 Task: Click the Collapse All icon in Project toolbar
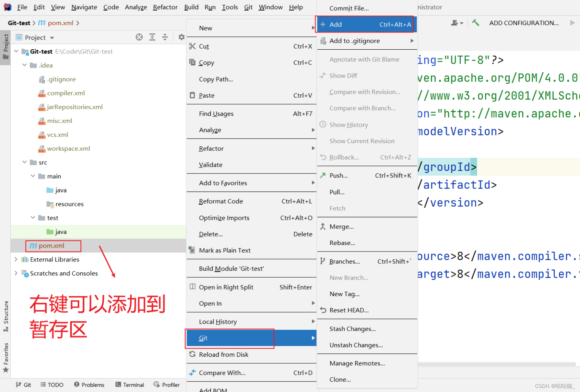coord(165,37)
